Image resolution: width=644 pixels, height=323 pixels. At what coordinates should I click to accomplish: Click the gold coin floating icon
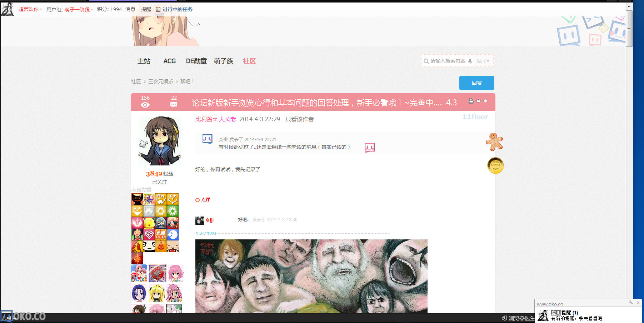(x=495, y=166)
